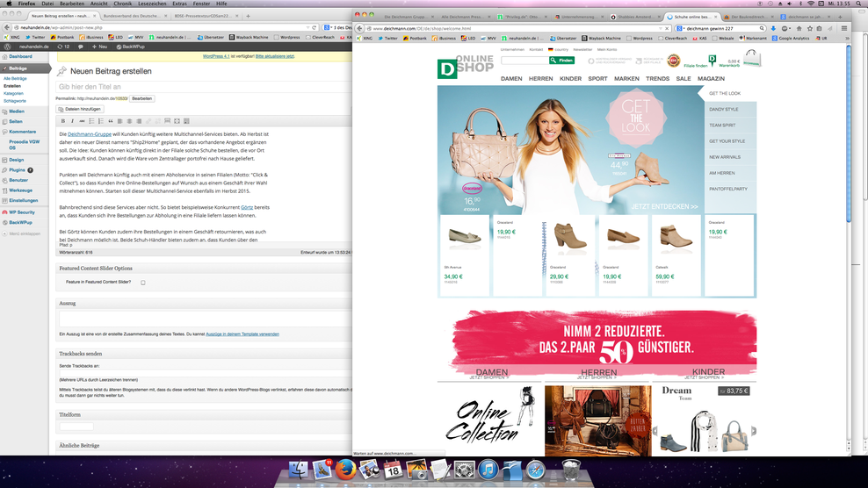Toggle Feature in Featured Content Slider checkbox

(x=143, y=283)
